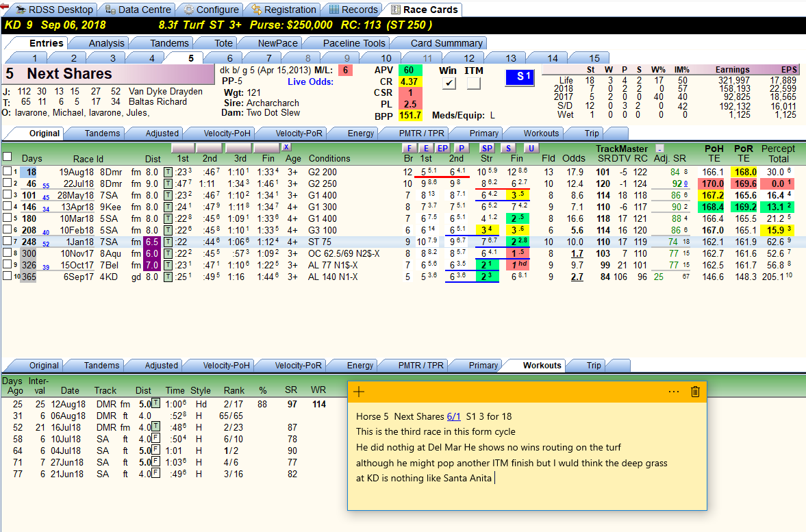The height and width of the screenshot is (532, 806).
Task: Click turf T icon on 6Sep17 row
Action: [168, 277]
